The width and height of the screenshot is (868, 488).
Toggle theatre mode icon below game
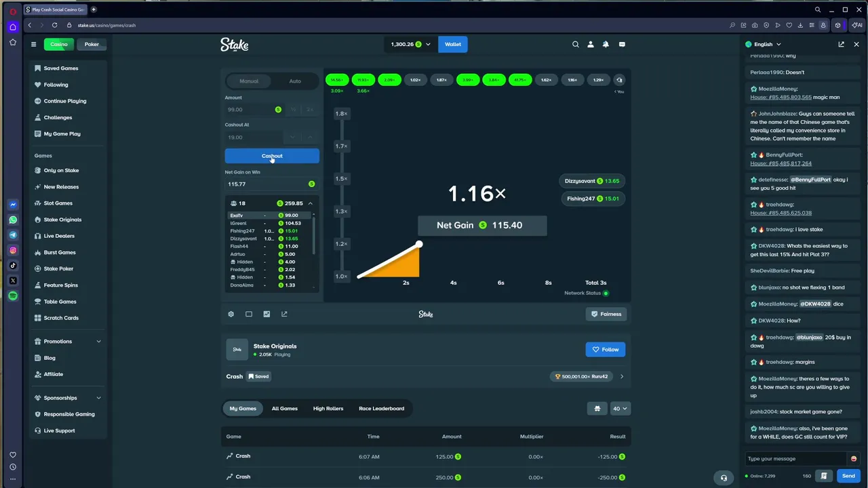coord(249,314)
